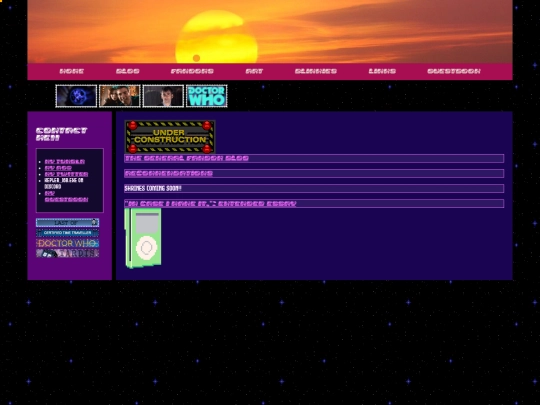The width and height of the screenshot is (540, 405).
Task: Open the My Tumblr link
Action: tap(65, 162)
